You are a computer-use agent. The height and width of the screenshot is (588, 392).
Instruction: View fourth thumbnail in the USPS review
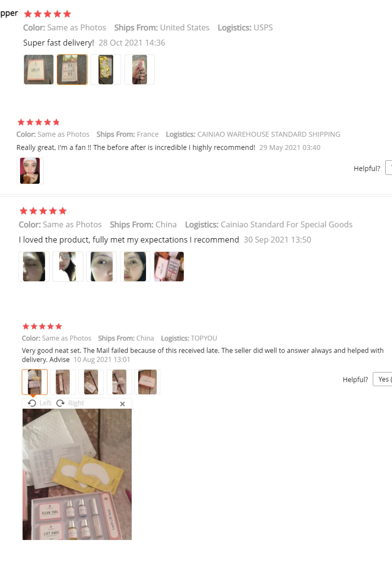[140, 70]
